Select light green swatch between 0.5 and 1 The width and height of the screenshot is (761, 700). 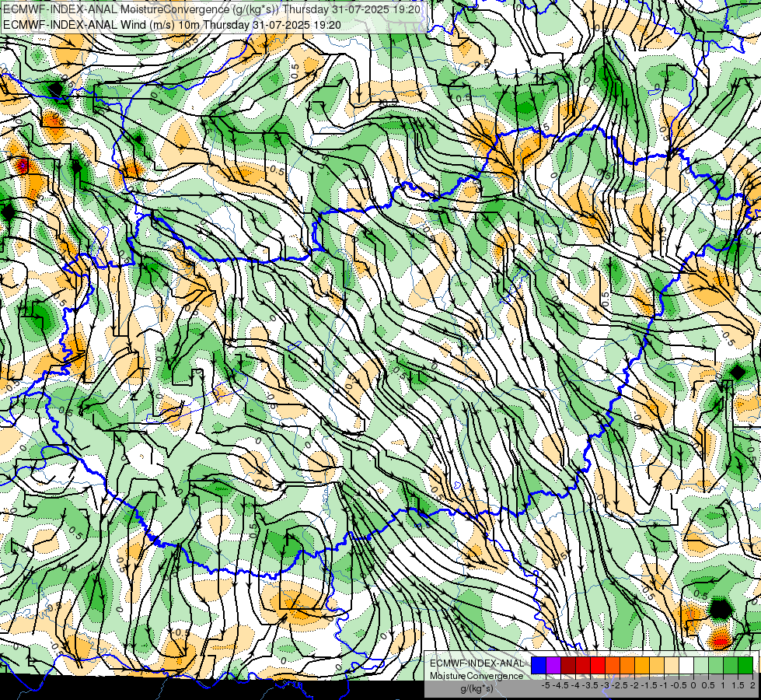[716, 665]
